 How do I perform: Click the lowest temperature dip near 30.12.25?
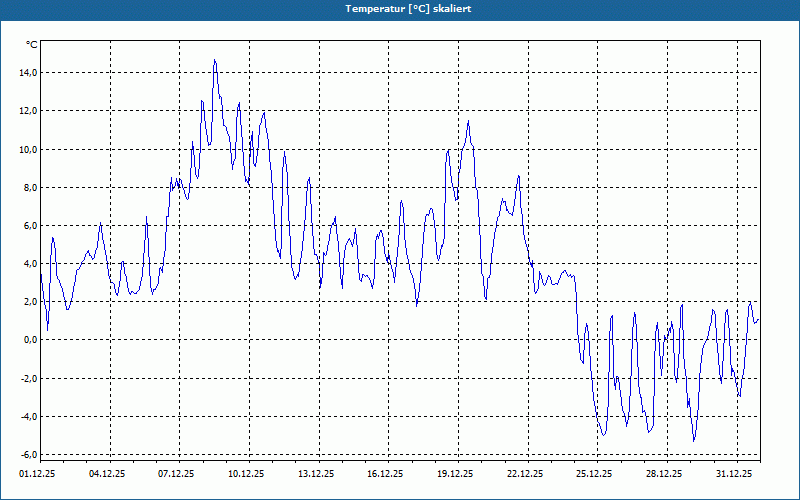694,441
